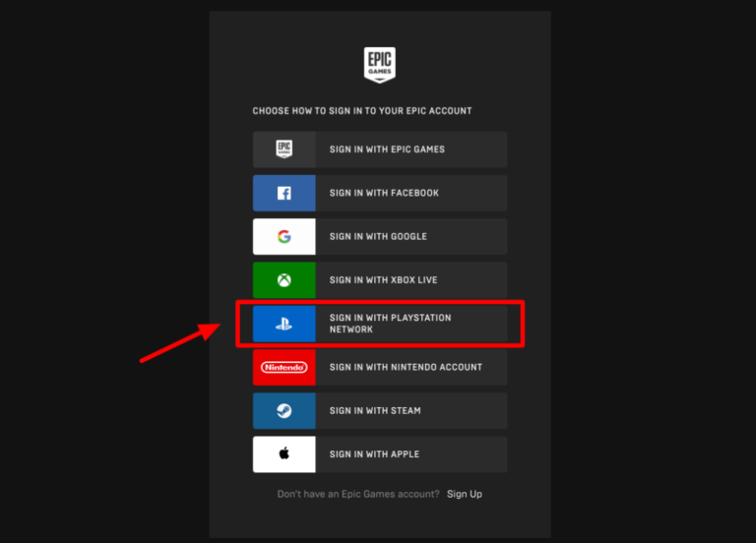Open the Sign Up link
Image resolution: width=756 pixels, height=543 pixels.
pos(465,494)
